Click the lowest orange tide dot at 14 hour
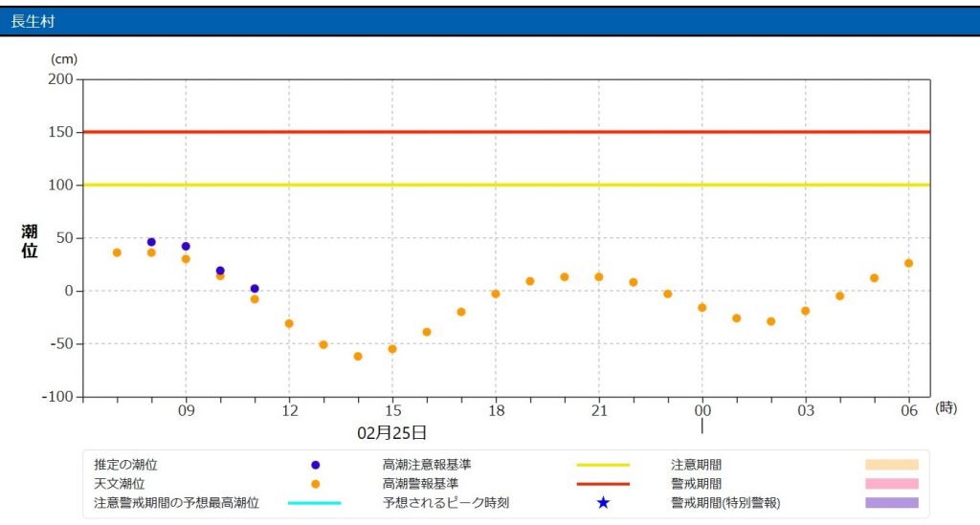This screenshot has height=525, width=980. (x=358, y=357)
